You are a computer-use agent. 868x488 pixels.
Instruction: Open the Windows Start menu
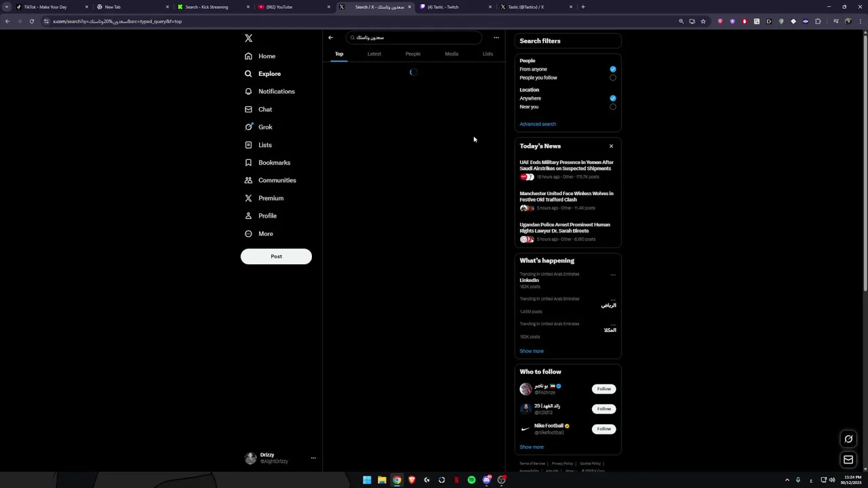coord(367,480)
